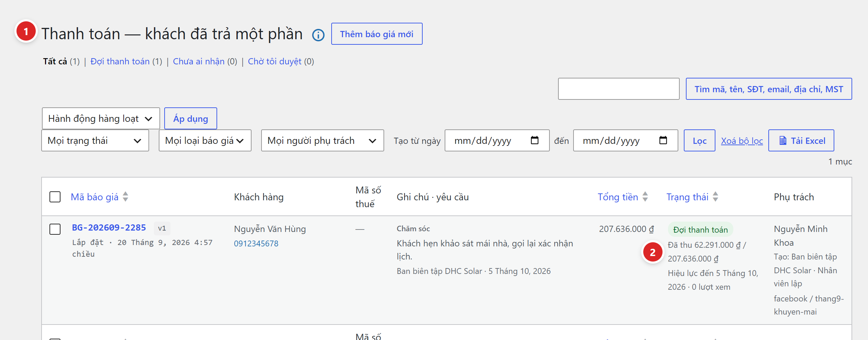Image resolution: width=868 pixels, height=340 pixels.
Task: Click the Lọc filter button
Action: click(x=699, y=140)
